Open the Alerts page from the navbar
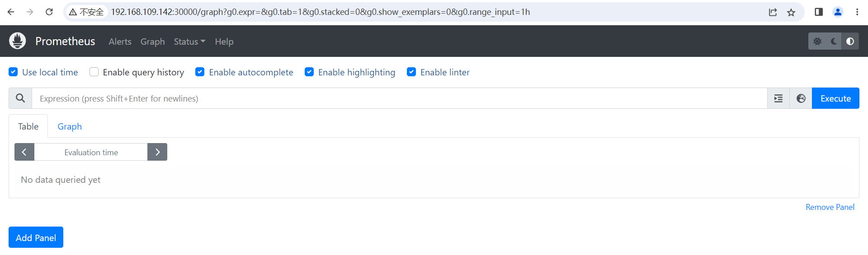This screenshot has width=868, height=255. (x=120, y=42)
